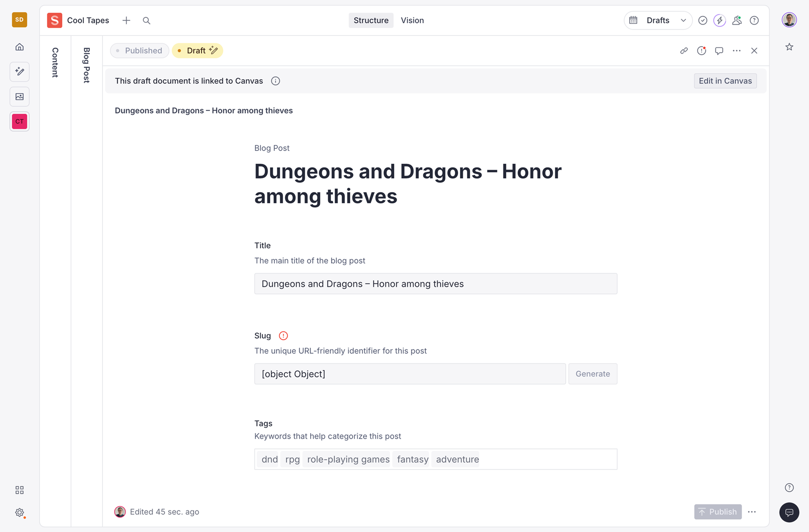Open more options beside Publish
Screen dimensions: 809x532
pos(751,512)
